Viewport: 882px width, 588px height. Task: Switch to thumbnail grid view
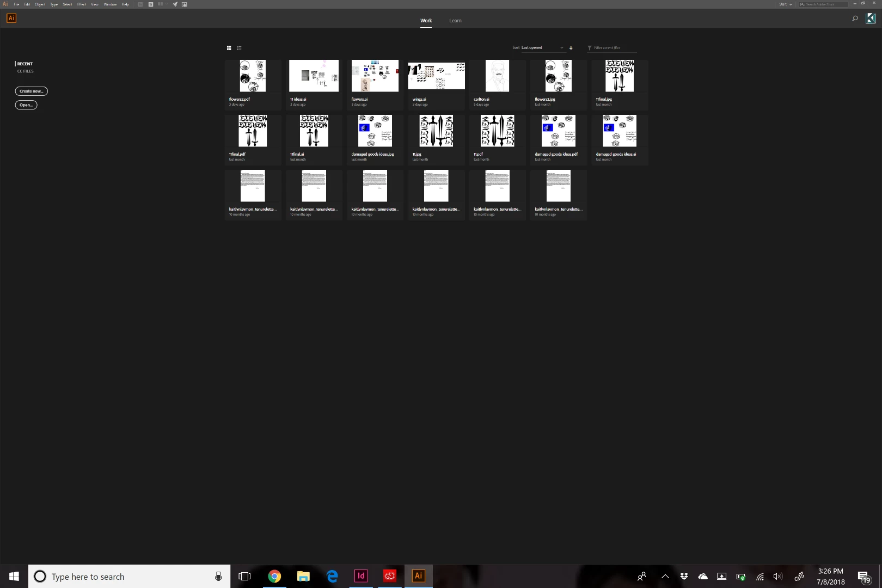click(229, 48)
